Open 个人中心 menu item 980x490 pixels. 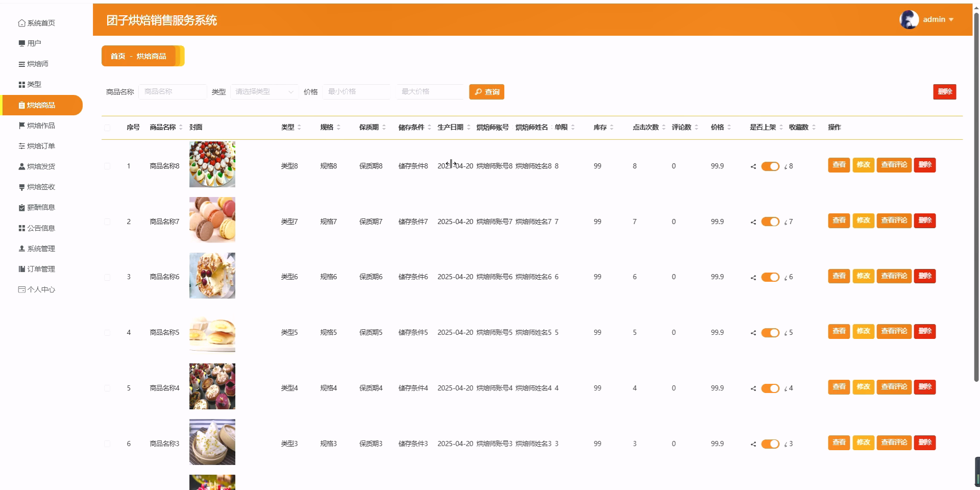[x=41, y=289]
